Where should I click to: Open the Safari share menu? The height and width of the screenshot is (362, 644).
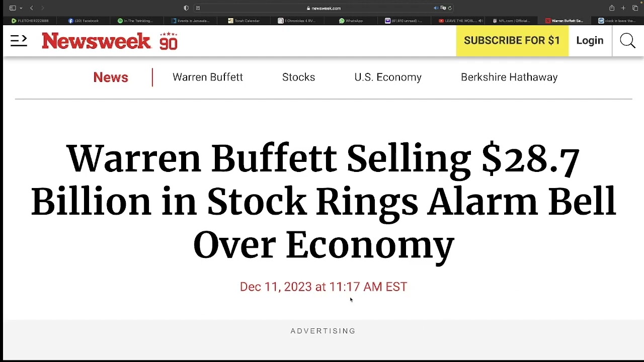point(612,8)
